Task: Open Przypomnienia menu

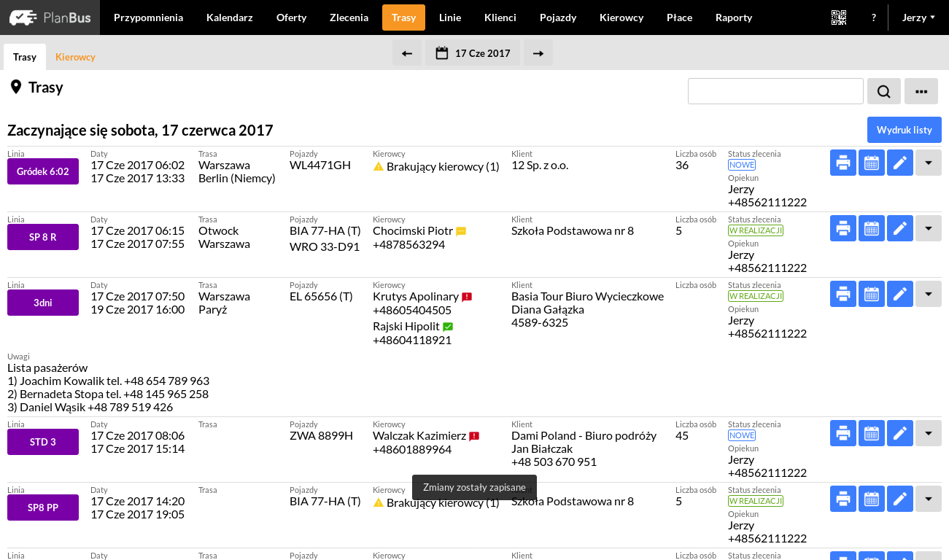Action: [149, 17]
